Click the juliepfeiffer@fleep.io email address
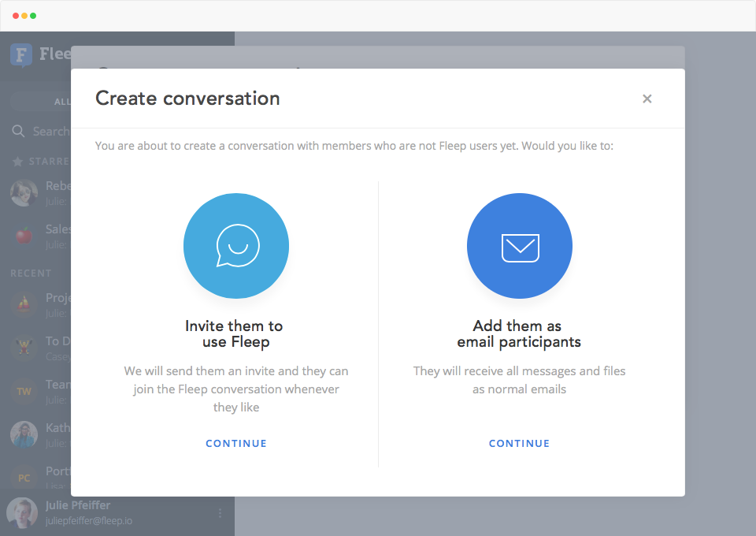Screen dimensions: 756x536 (89, 521)
